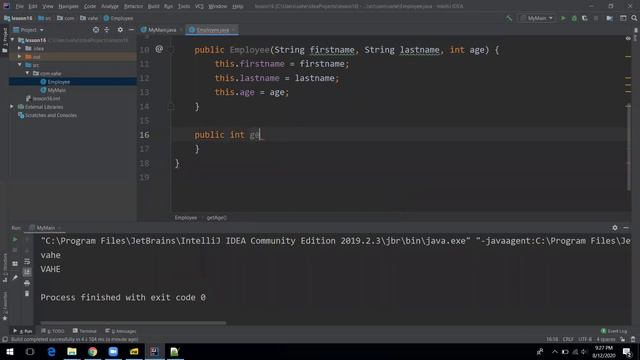
Task: Collapse the src folder node
Action: [x=20, y=65]
